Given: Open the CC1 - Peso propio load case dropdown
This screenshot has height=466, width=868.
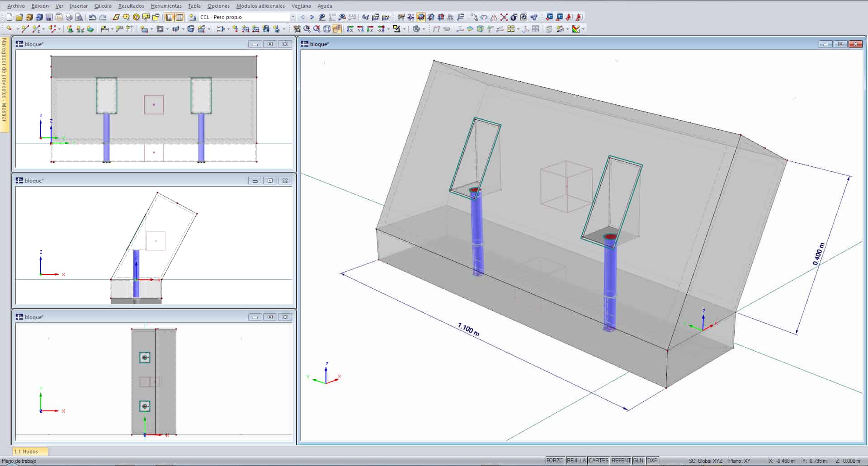Looking at the screenshot, I should click(292, 17).
